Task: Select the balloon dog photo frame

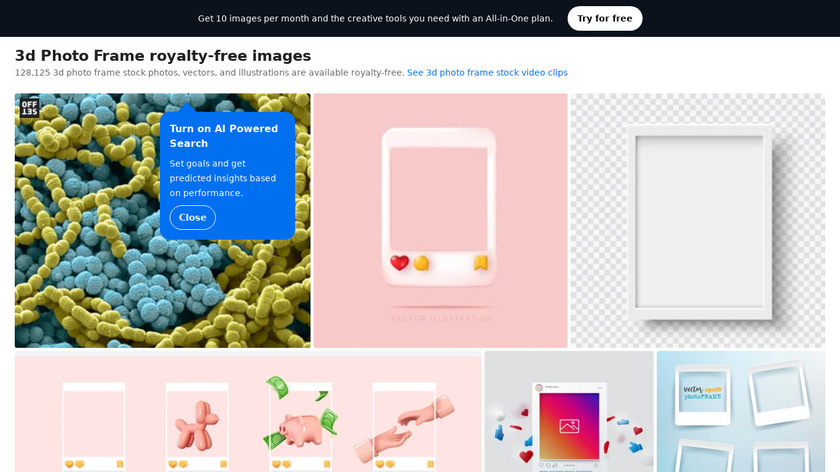Action: click(197, 425)
